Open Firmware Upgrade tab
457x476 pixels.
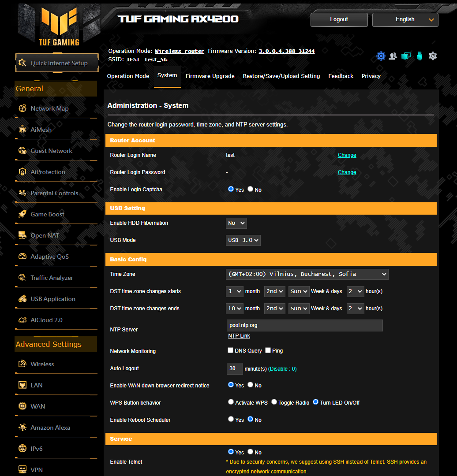coord(210,76)
